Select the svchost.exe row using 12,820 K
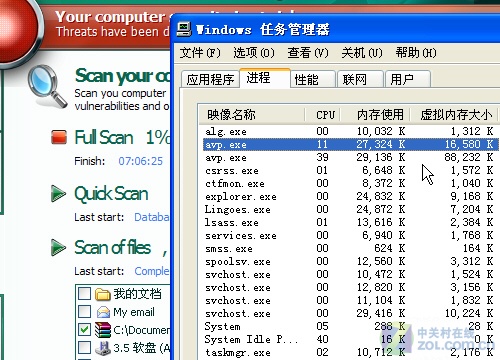 [x=350, y=287]
